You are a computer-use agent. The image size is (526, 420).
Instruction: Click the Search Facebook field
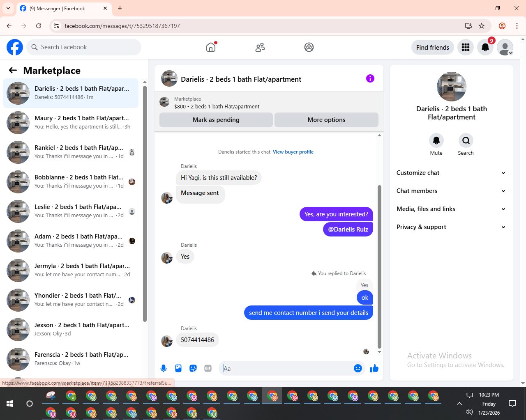point(84,47)
